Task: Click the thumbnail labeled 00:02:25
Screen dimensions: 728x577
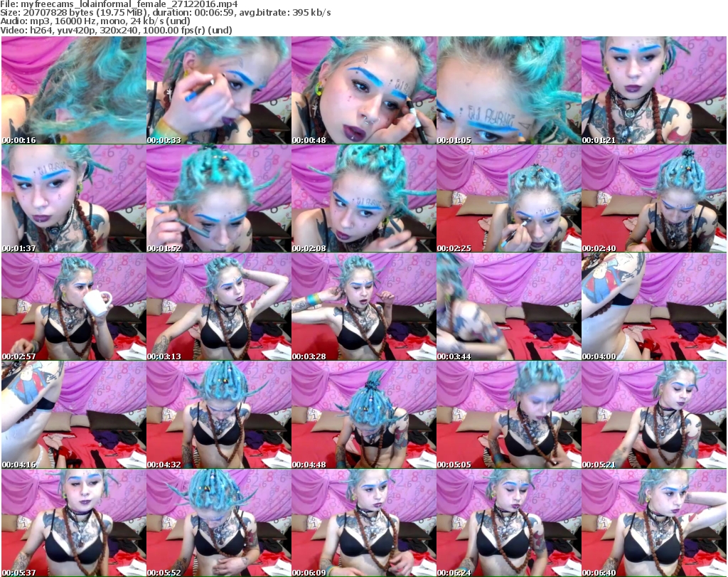Action: 509,198
